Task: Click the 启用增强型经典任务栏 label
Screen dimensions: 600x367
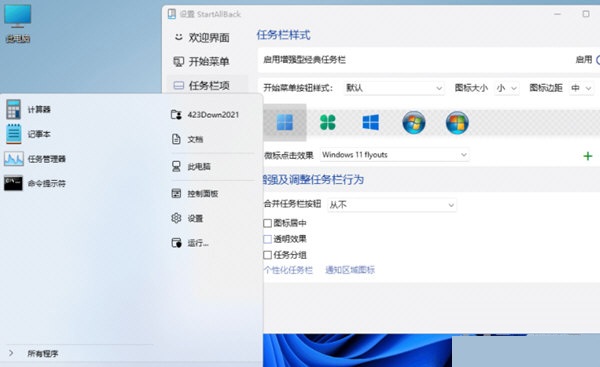Action: pyautogui.click(x=305, y=60)
